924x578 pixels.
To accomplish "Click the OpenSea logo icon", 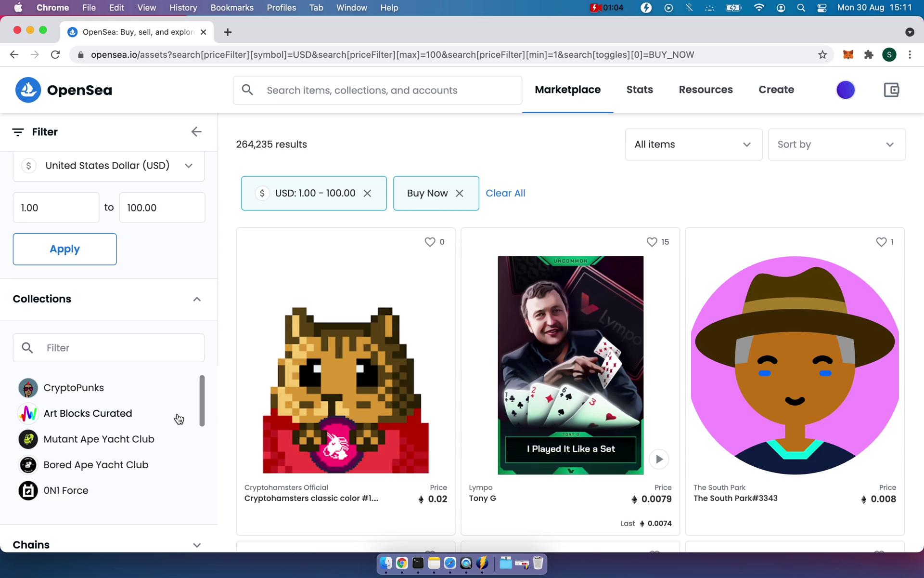I will pyautogui.click(x=27, y=89).
